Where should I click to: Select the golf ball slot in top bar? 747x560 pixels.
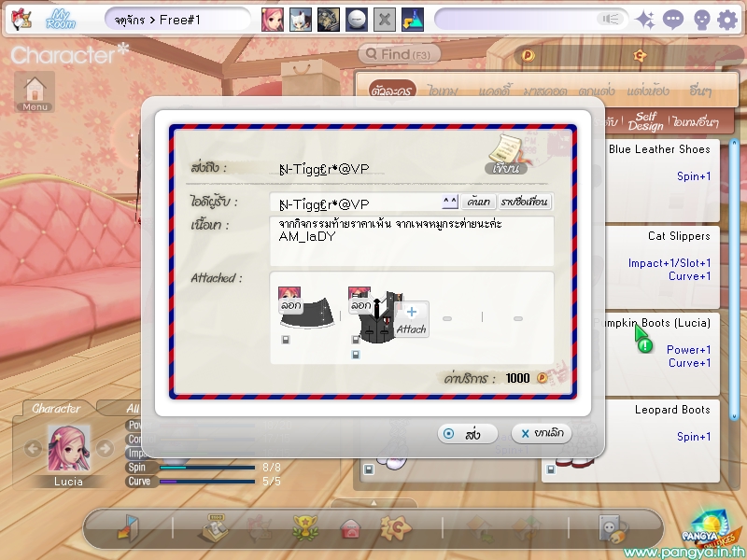click(357, 20)
